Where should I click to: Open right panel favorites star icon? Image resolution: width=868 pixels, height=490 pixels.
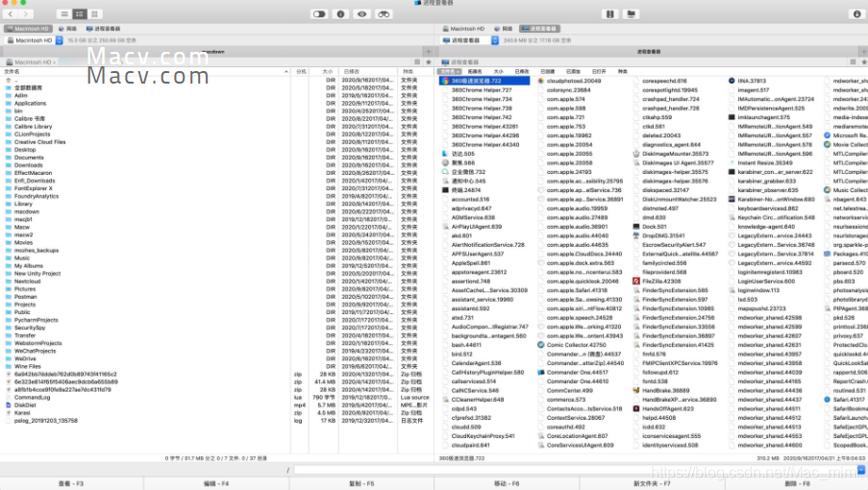(863, 61)
